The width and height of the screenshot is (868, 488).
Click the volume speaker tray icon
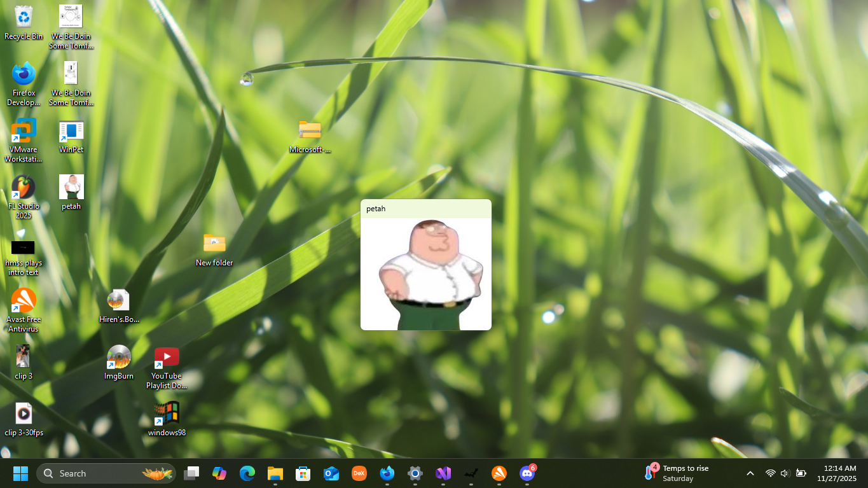785,473
